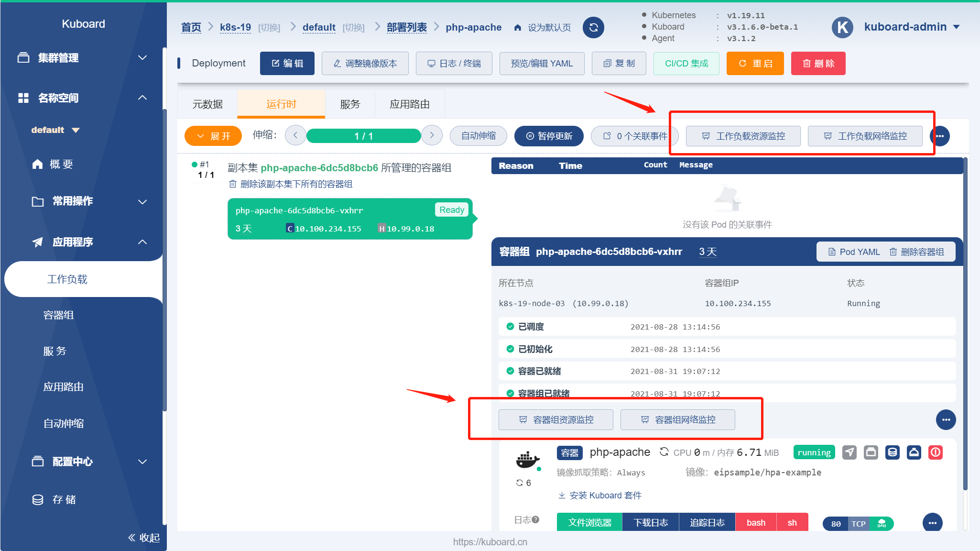Switch to the 应用路由 tab
Viewport: 980px width, 551px height.
410,104
